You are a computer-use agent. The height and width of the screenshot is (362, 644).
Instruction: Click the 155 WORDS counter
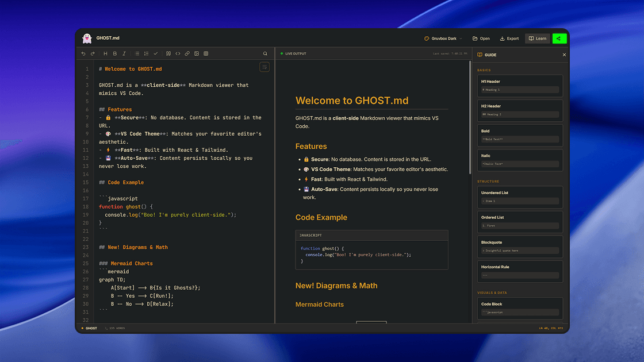click(115, 328)
